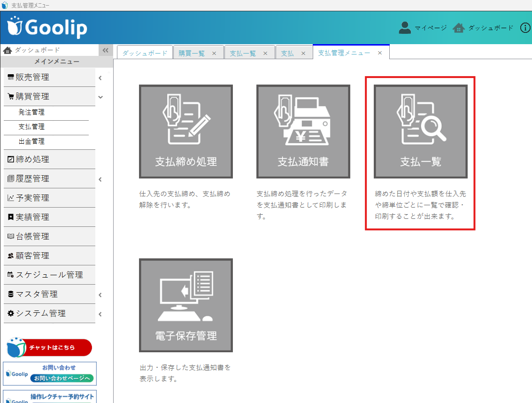The width and height of the screenshot is (532, 403).
Task: Expand the 履歴管理 chevron
Action: click(100, 179)
